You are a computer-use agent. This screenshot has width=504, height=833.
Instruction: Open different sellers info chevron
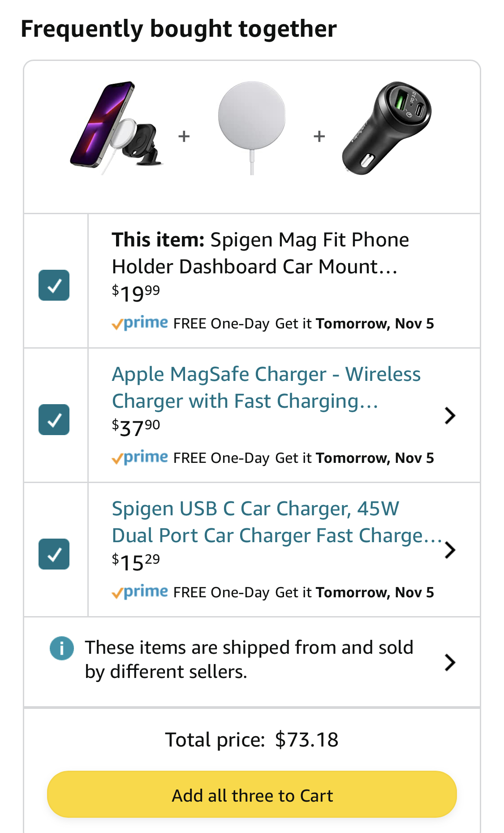(450, 662)
